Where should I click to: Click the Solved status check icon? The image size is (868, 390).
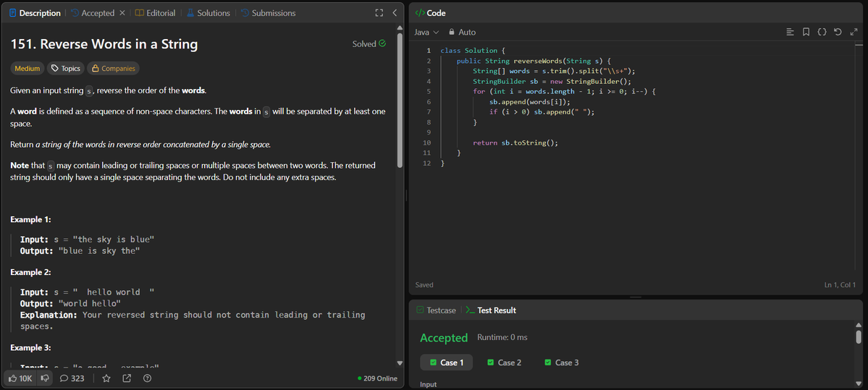(382, 43)
